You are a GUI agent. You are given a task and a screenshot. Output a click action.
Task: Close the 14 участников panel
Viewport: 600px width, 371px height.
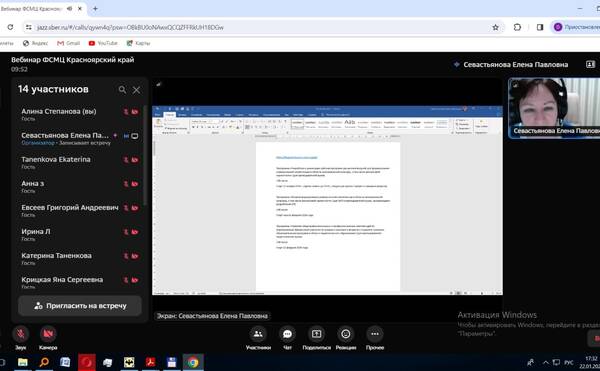(136, 90)
